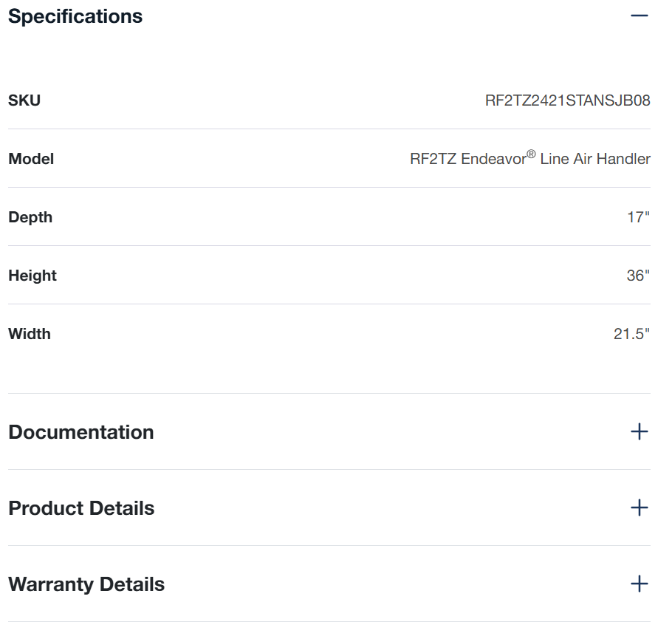Show the Warranty Details heading
This screenshot has width=672, height=639.
click(x=86, y=584)
